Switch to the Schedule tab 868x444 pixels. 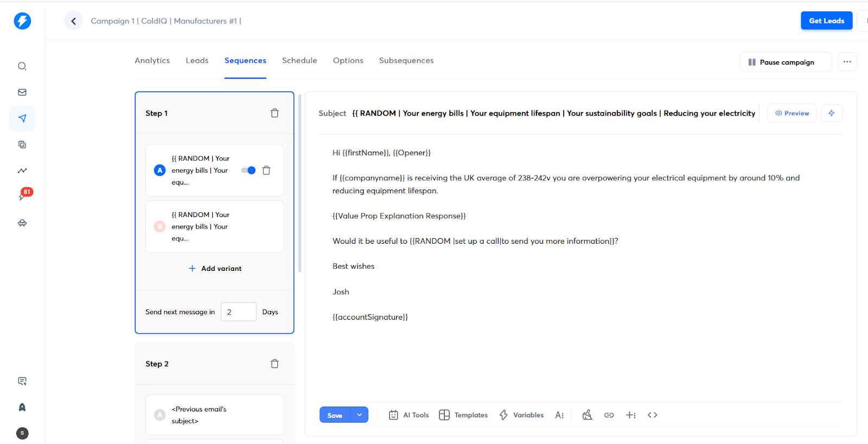coord(299,61)
